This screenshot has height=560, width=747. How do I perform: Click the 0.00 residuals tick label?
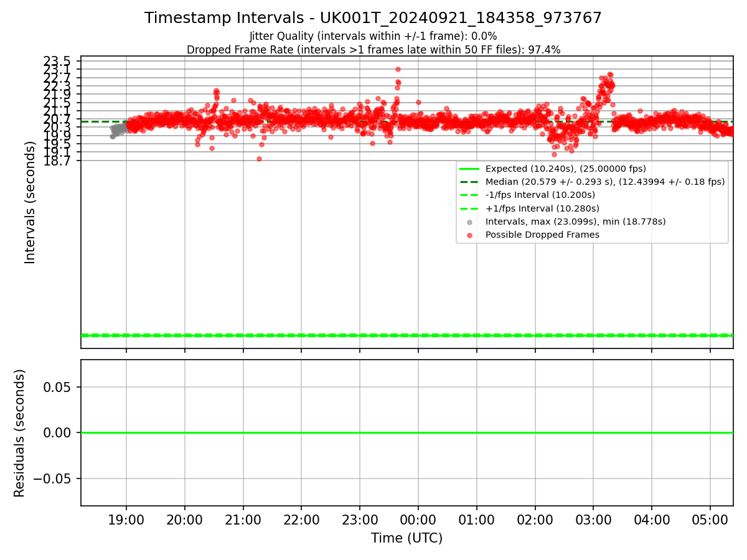pos(57,432)
